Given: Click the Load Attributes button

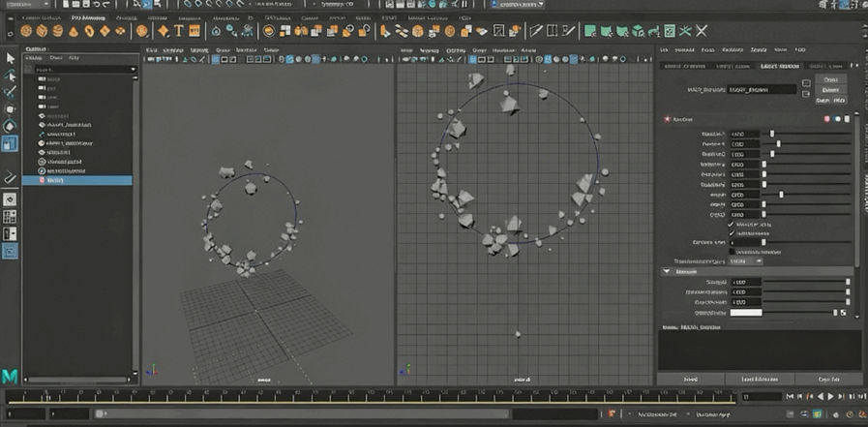Looking at the screenshot, I should pyautogui.click(x=759, y=379).
